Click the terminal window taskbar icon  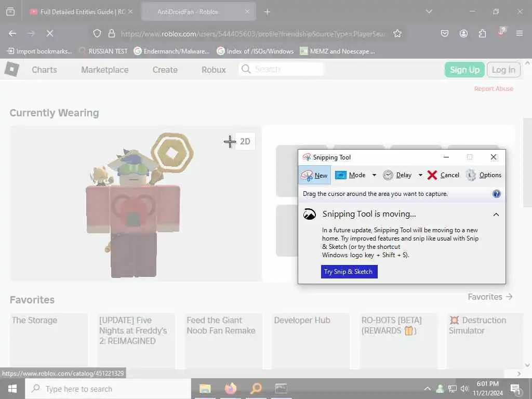click(x=281, y=389)
